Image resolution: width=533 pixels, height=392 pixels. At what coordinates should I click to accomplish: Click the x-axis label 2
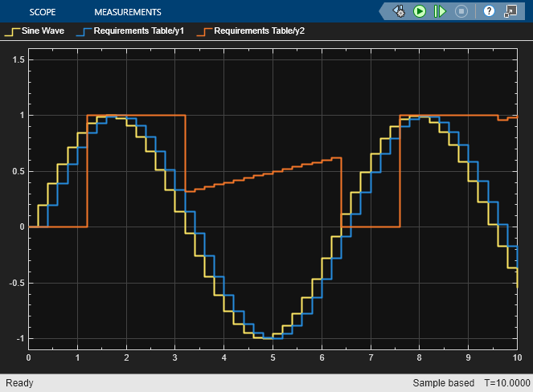tap(126, 357)
